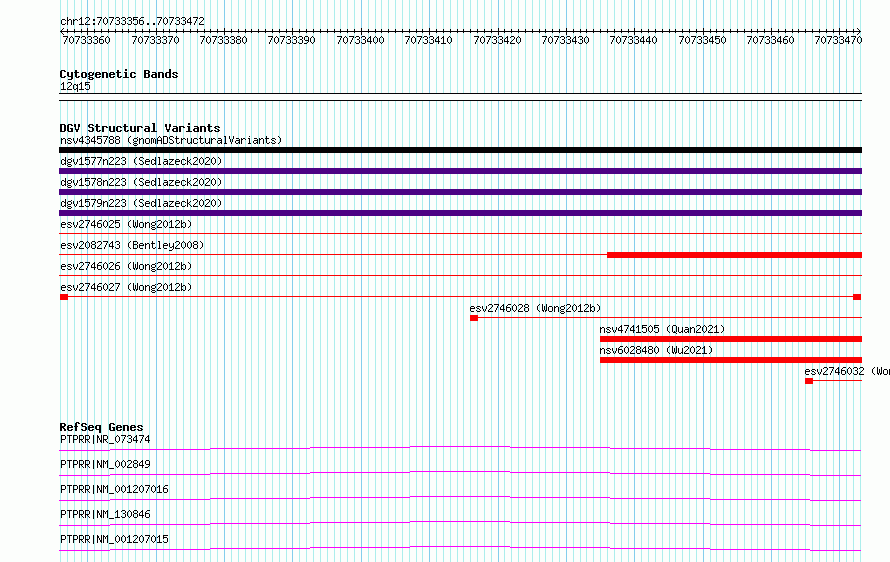Viewport: 890px width, 562px height.
Task: Click the nsv6028480 Wu2021 label
Action: [656, 350]
